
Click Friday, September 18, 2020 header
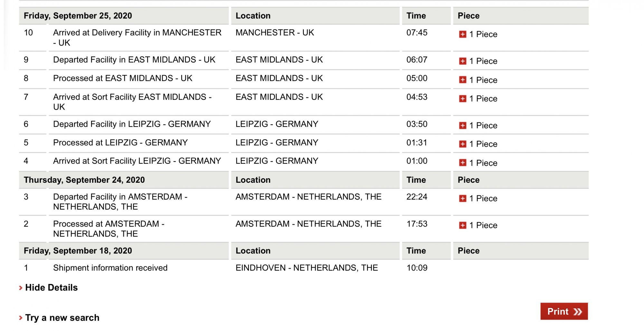(x=78, y=251)
